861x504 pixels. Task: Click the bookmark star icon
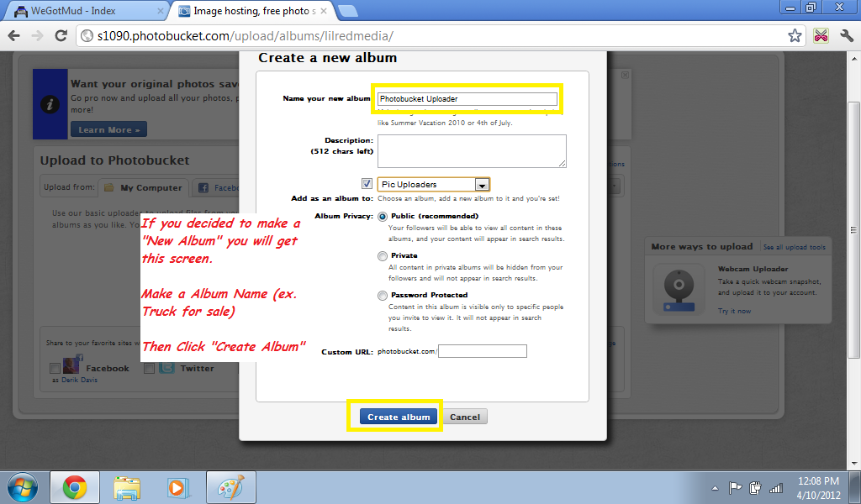click(x=795, y=36)
